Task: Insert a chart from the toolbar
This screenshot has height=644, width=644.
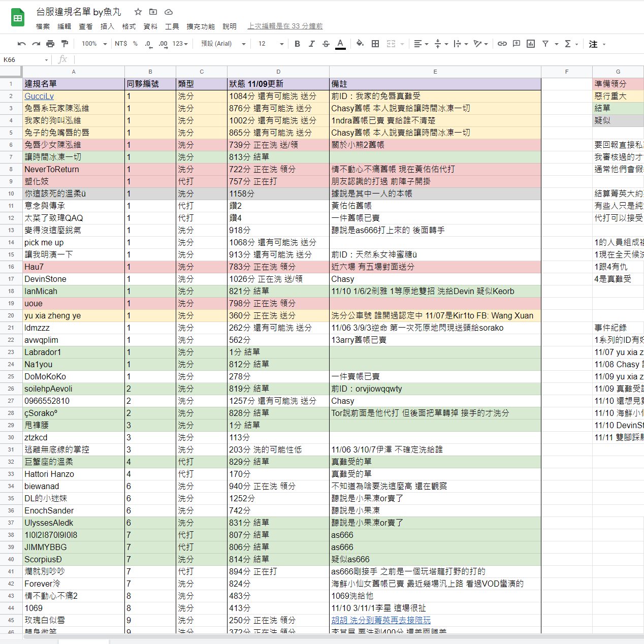Action: click(x=531, y=44)
